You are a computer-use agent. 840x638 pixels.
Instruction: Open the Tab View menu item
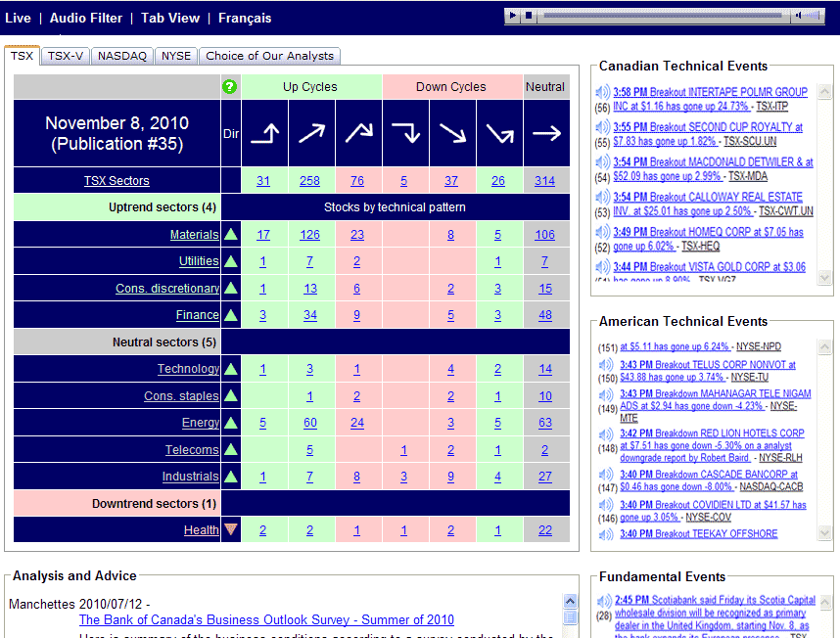pos(170,19)
